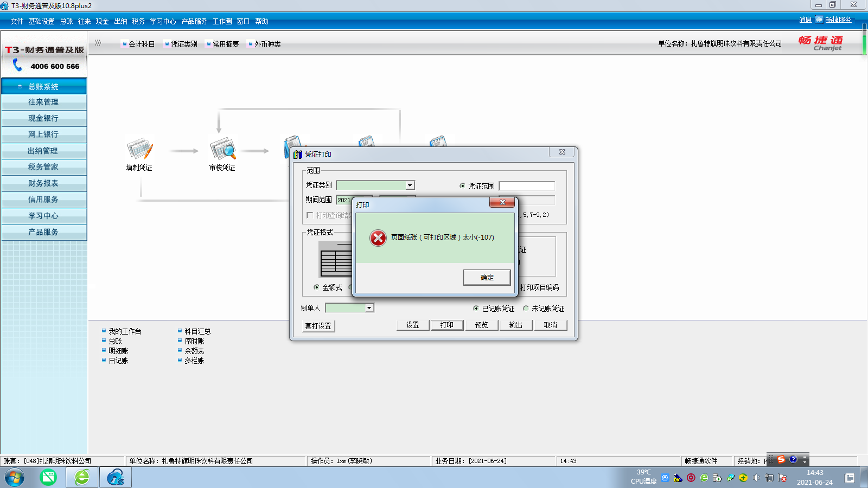Click the green plus sync tray icon
868x488 pixels.
tap(743, 478)
